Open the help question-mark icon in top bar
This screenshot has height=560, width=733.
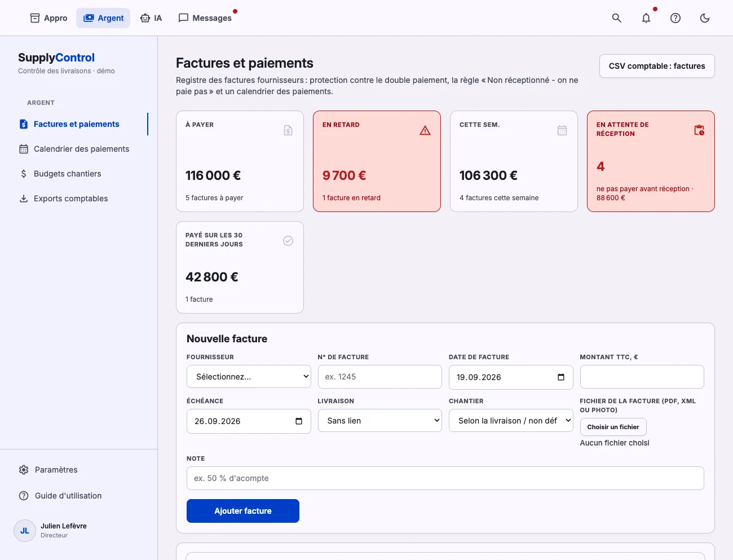point(675,18)
